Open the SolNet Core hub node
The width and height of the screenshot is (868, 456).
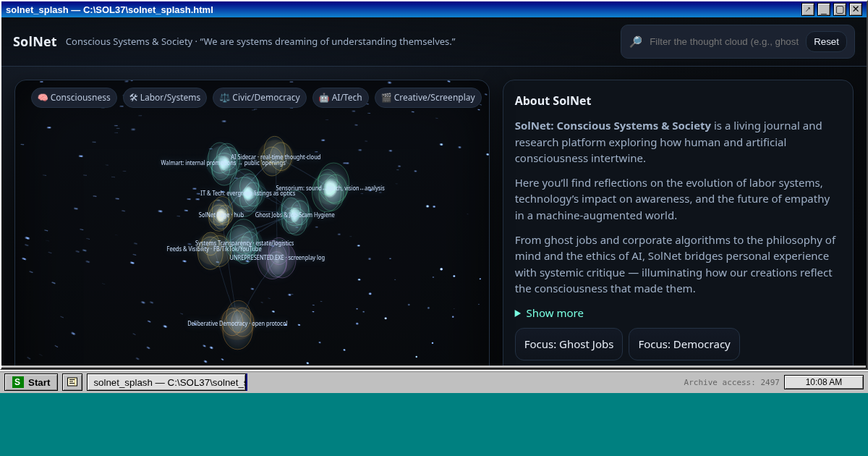221,215
